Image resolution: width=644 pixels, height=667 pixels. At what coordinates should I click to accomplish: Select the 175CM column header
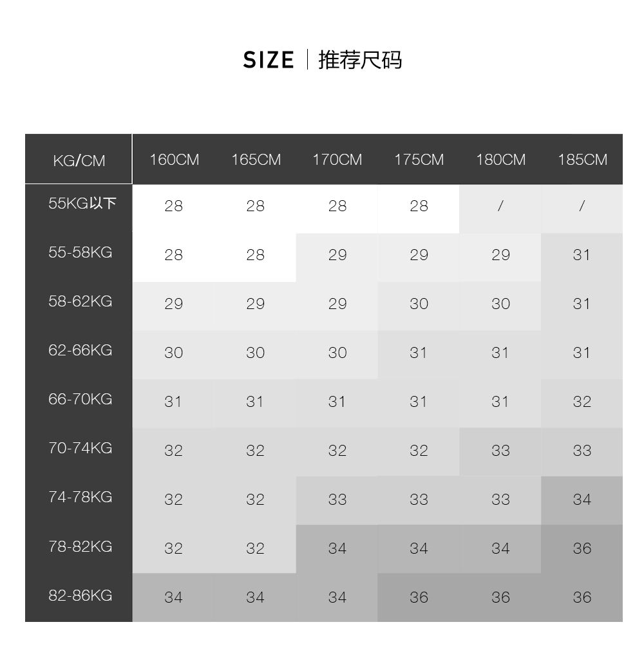point(419,160)
